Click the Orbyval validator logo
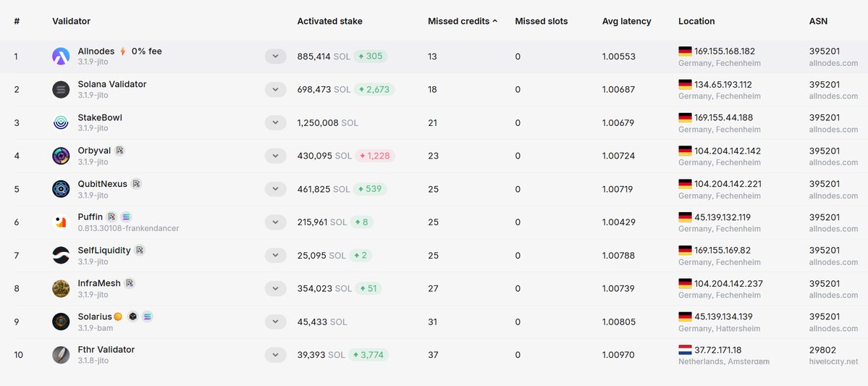 (x=61, y=156)
